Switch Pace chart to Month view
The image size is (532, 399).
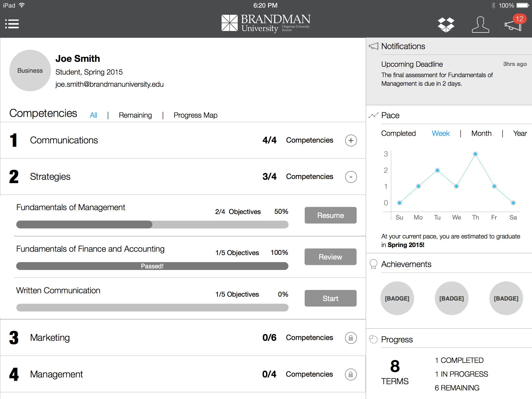[481, 134]
